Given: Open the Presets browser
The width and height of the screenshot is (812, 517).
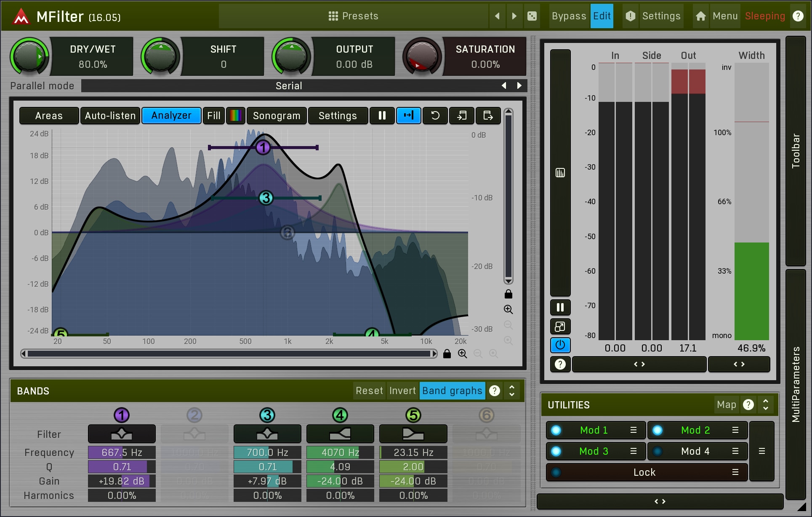Looking at the screenshot, I should [354, 16].
